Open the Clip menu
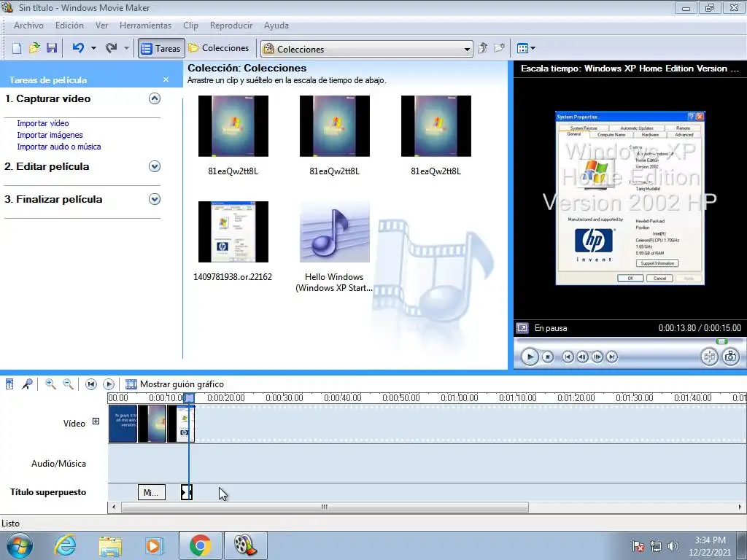The image size is (747, 560). coord(190,26)
